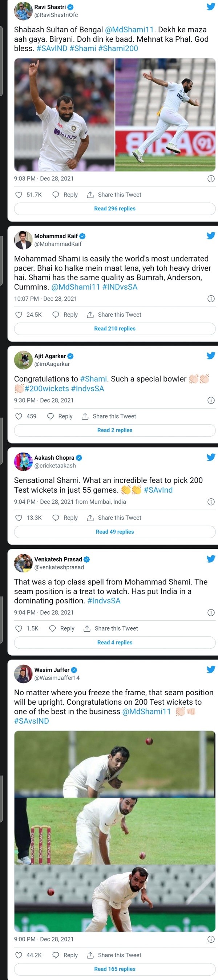The image size is (218, 980).
Task: Click the Twitter bird icon on Mohammad Kaif's tweet
Action: click(210, 235)
